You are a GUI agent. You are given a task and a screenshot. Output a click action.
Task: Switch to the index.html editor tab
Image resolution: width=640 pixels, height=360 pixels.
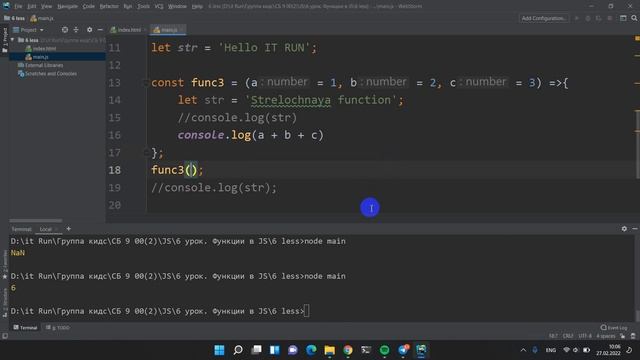click(128, 30)
